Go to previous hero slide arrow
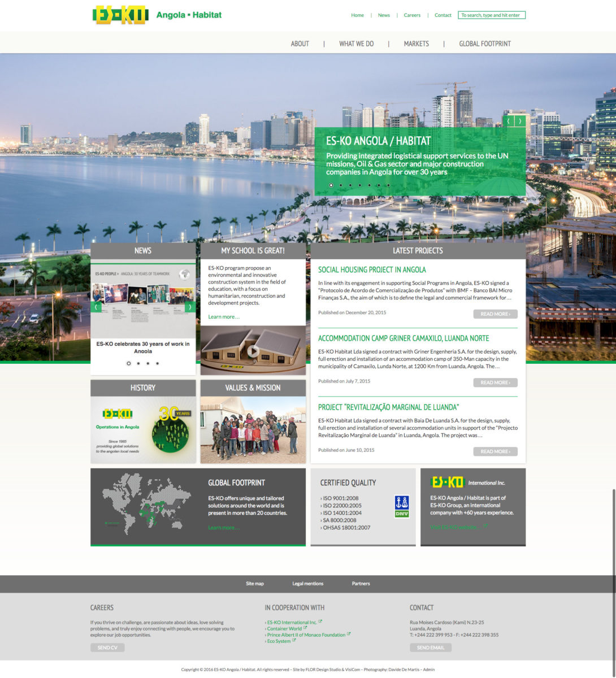 (x=509, y=121)
